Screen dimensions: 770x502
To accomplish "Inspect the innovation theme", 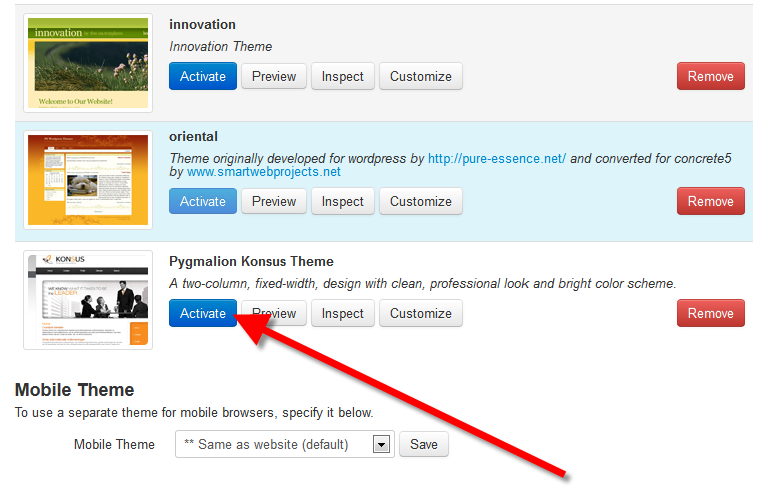I will click(x=343, y=76).
